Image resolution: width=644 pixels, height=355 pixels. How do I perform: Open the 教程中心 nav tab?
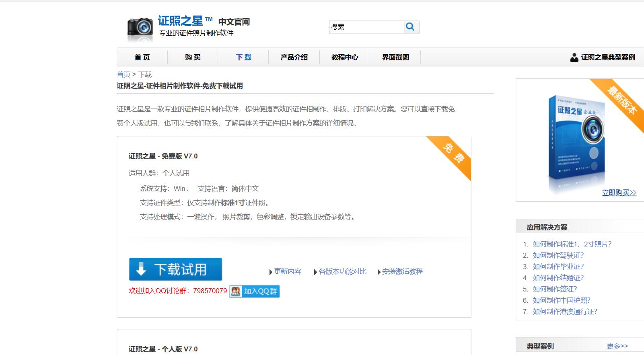coord(345,57)
